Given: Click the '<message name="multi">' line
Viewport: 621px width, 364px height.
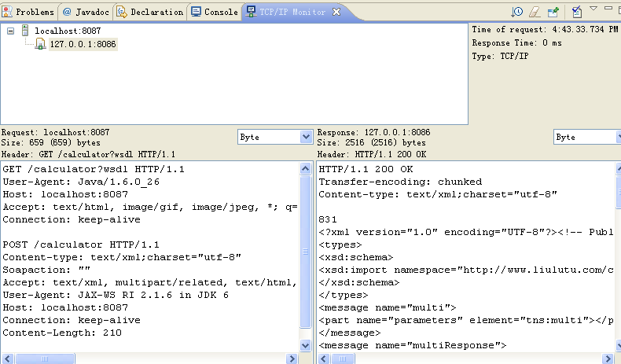Looking at the screenshot, I should pos(388,307).
